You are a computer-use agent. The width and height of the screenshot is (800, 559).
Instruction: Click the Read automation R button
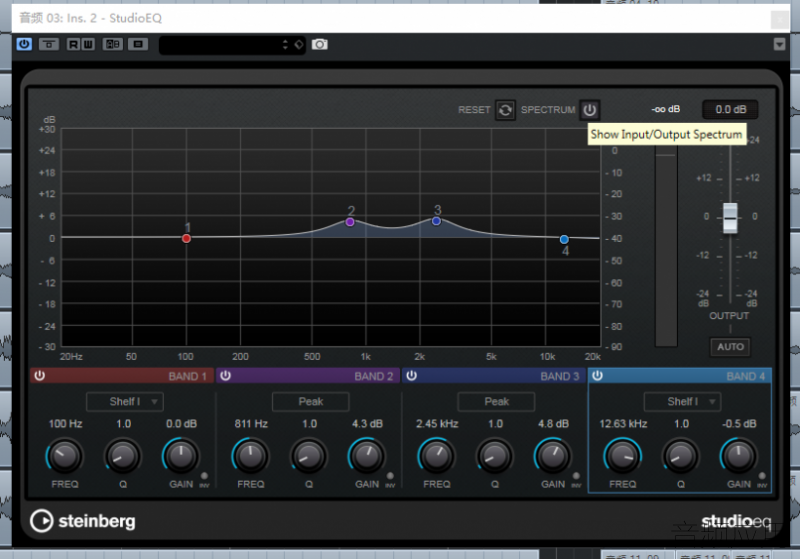[x=73, y=44]
